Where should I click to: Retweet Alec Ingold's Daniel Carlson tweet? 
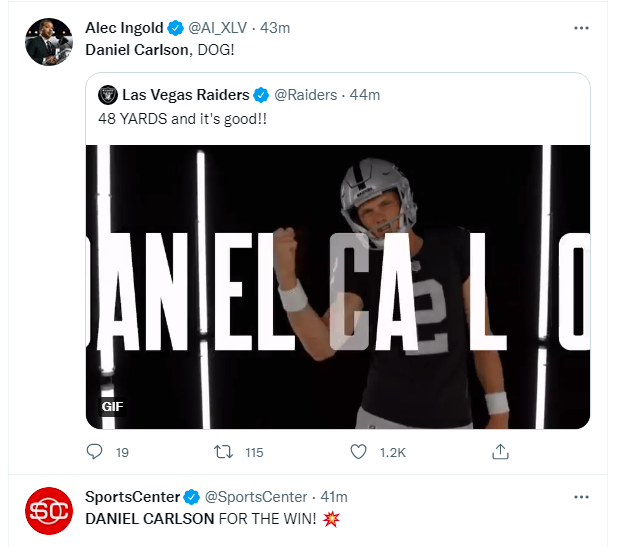225,452
